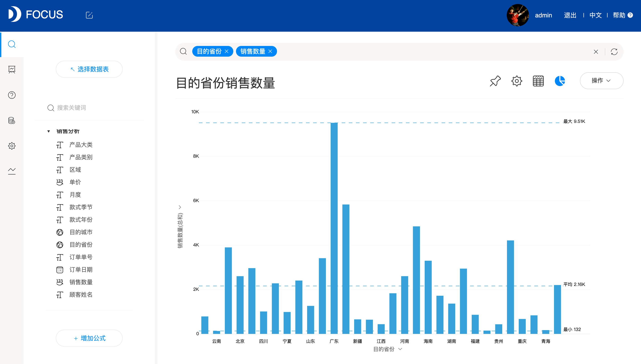Click the 增加公式 button
This screenshot has height=364, width=641.
coord(89,338)
